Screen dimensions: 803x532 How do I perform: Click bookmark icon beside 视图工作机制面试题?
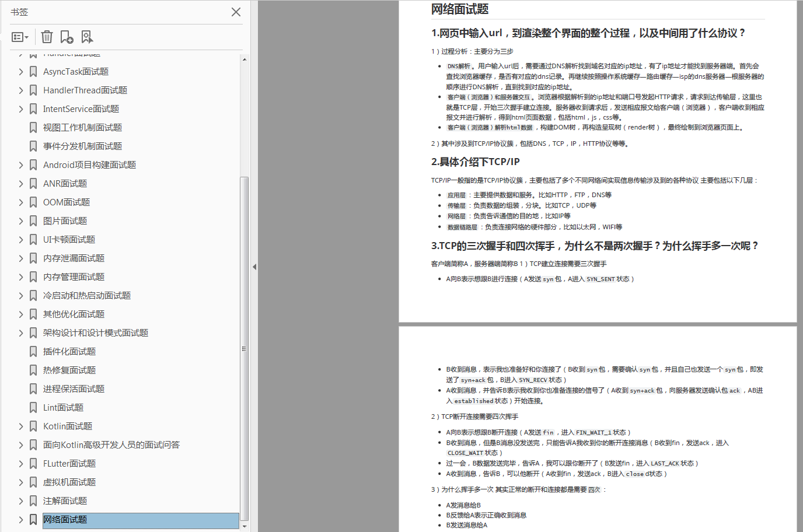(33, 128)
